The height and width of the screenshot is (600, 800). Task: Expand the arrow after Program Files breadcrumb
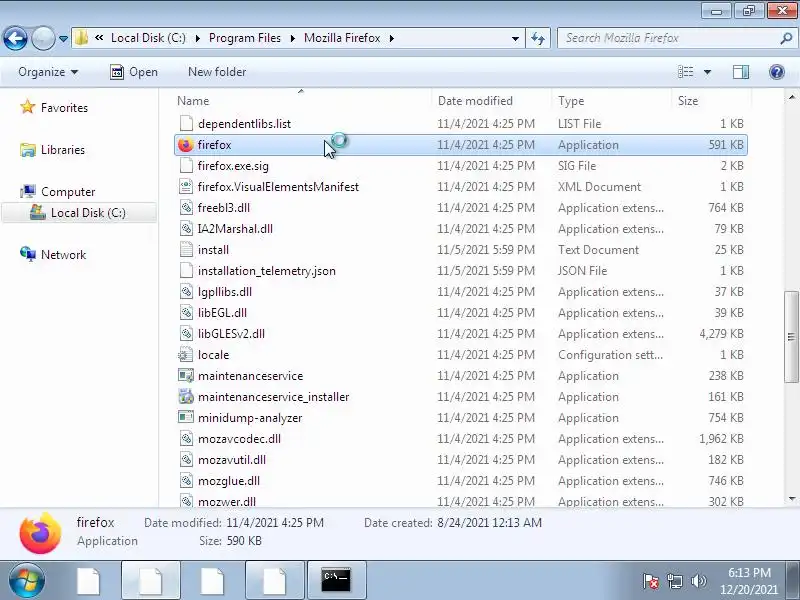[293, 38]
